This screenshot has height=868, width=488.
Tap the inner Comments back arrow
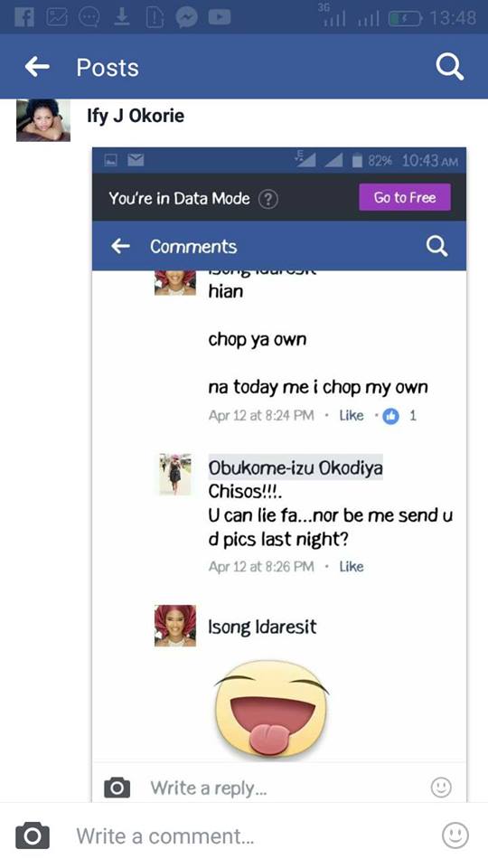(x=120, y=246)
